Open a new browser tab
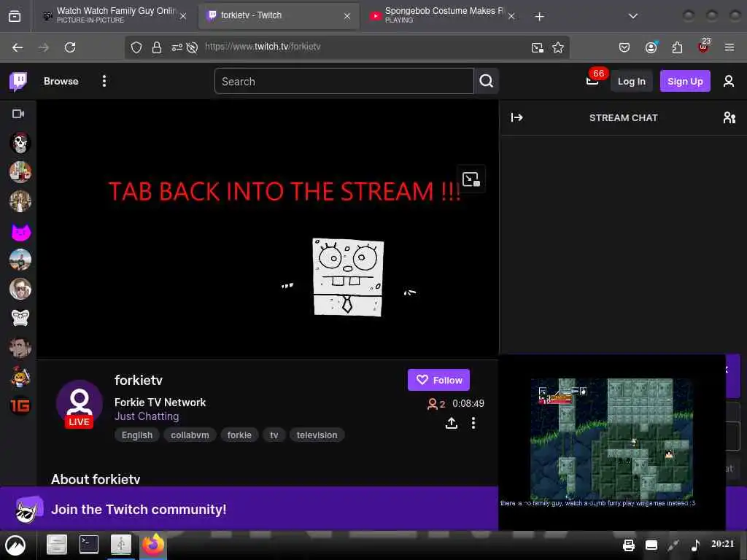This screenshot has width=747, height=560. pos(539,17)
